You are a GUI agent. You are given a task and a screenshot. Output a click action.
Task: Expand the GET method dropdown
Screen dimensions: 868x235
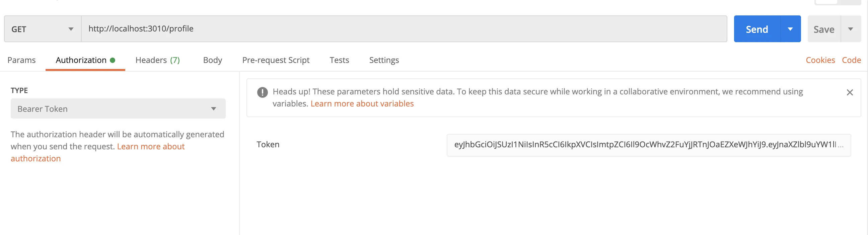[x=43, y=29]
